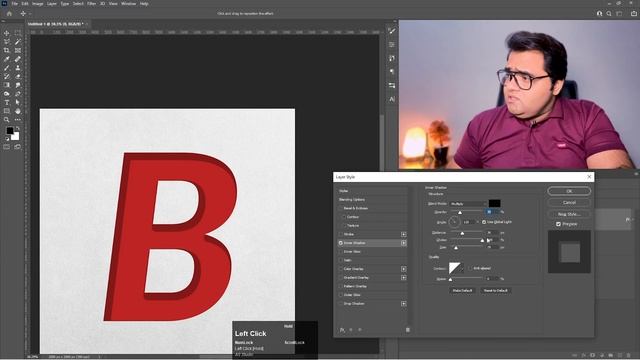Click Cancel in Layer Style dialog
640x360 pixels.
(569, 202)
